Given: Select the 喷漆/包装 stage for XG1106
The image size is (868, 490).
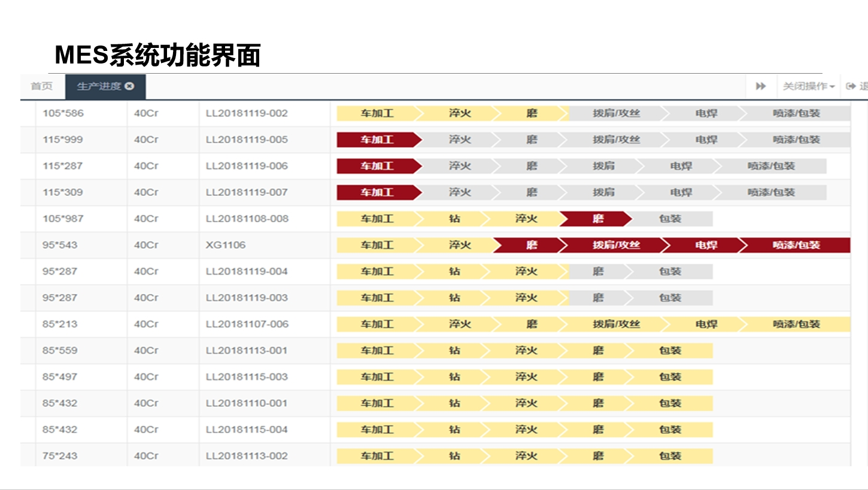Looking at the screenshot, I should 796,245.
